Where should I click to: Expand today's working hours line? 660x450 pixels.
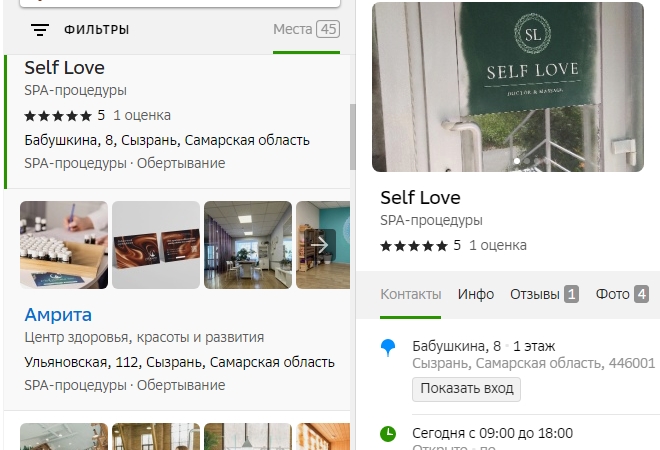492,433
